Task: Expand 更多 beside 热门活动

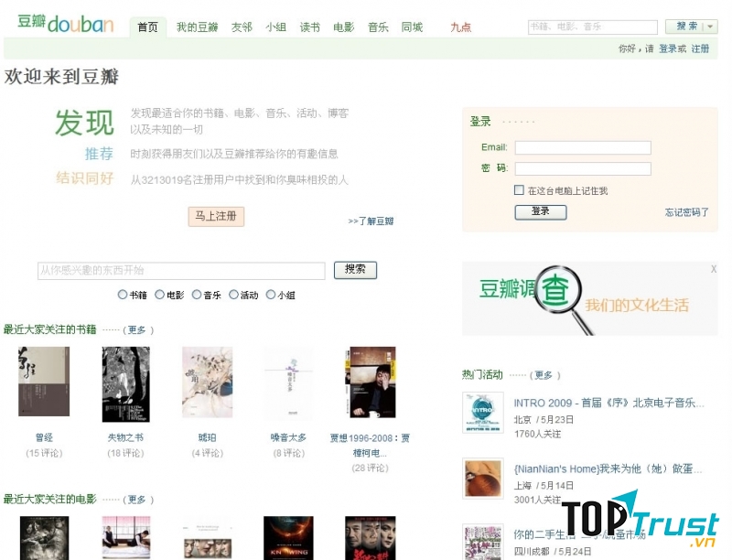Action: click(x=544, y=374)
